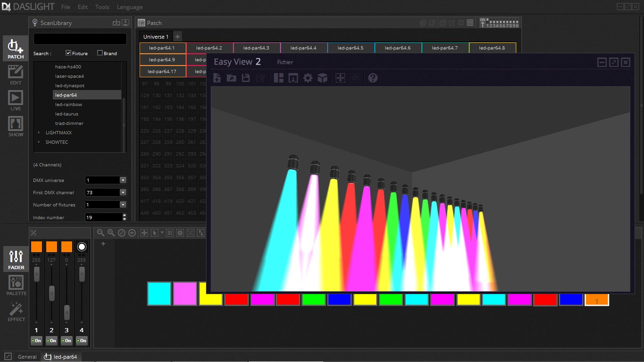The image size is (644, 362).
Task: Open the PALETTE panel icon
Action: tap(16, 285)
